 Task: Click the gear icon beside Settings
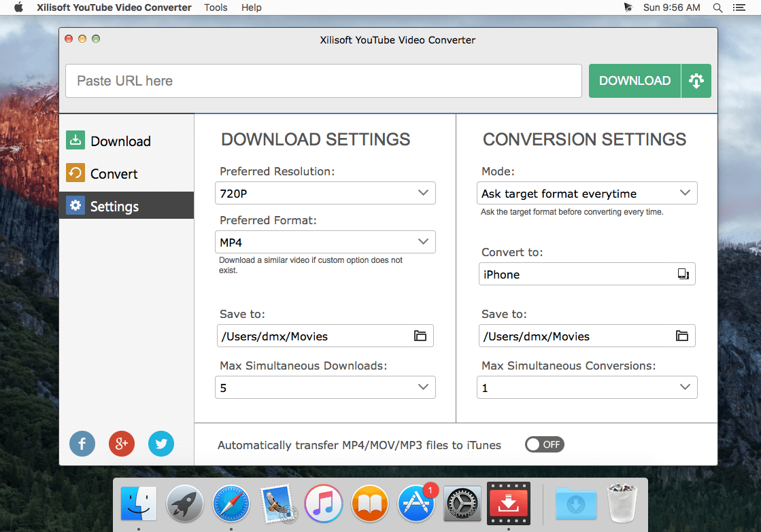coord(75,205)
